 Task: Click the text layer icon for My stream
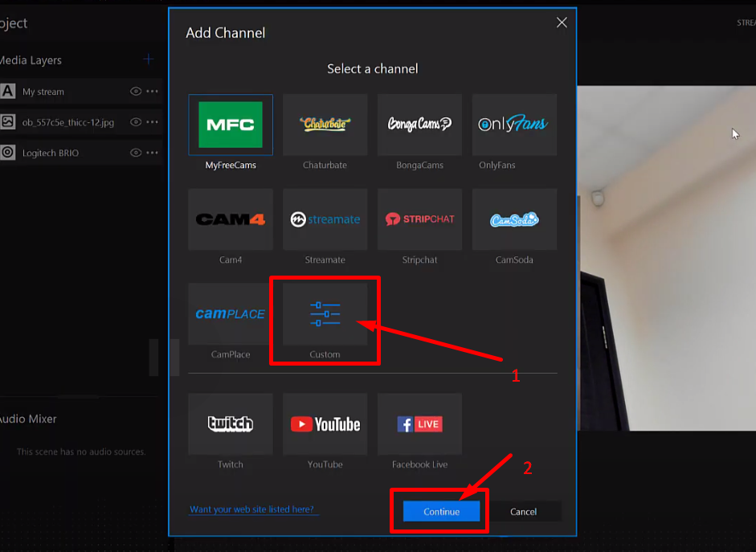(x=8, y=91)
